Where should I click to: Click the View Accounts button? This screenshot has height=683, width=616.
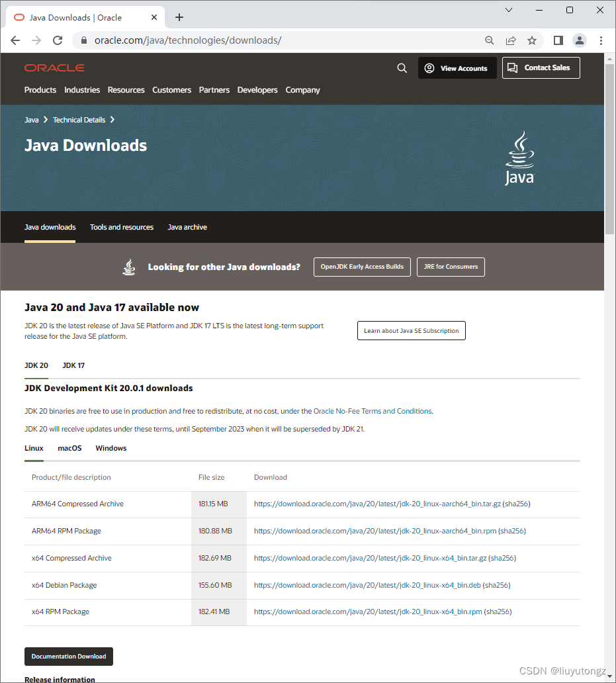pos(457,68)
